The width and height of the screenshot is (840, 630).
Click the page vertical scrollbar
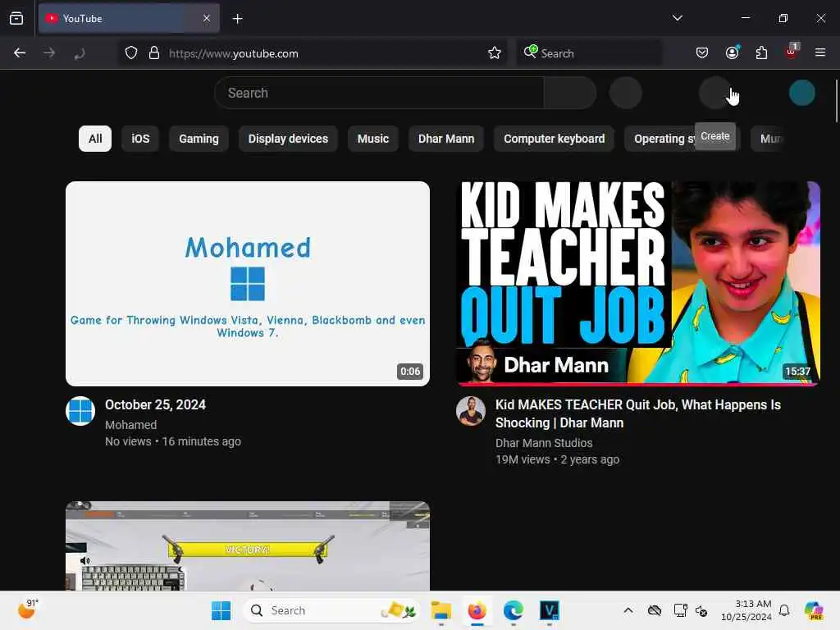click(x=836, y=101)
